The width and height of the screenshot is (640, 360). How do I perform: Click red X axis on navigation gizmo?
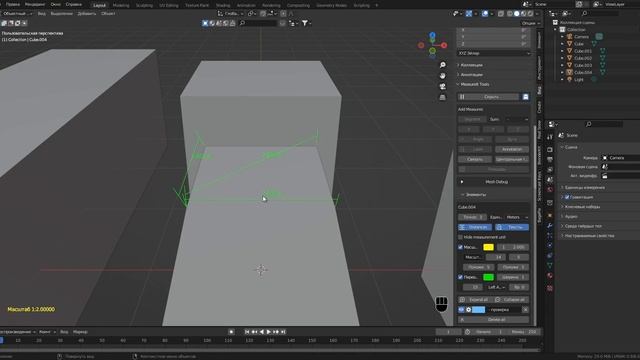(x=444, y=45)
